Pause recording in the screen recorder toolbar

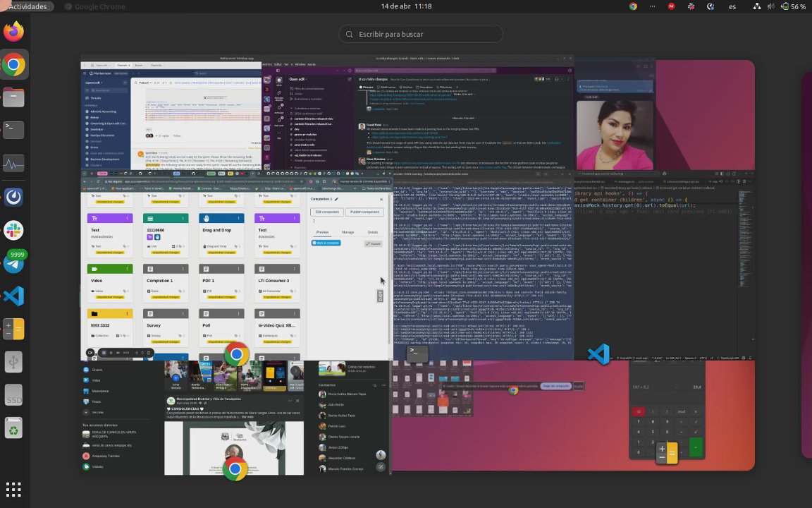coord(111,353)
